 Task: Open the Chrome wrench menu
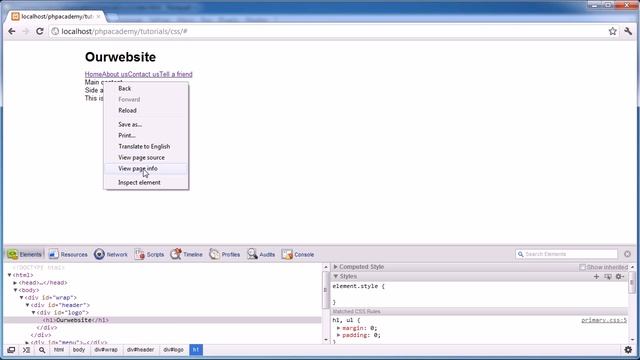coord(628,31)
